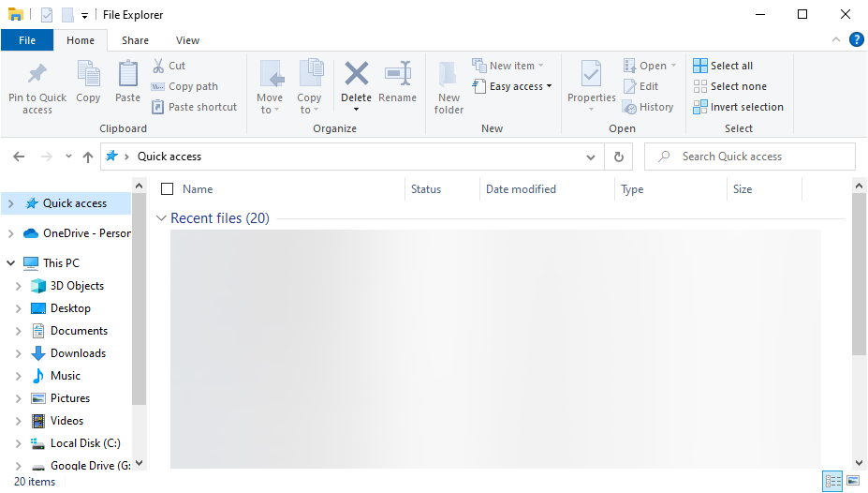This screenshot has height=493, width=868.
Task: Expand the Documents tree node
Action: click(18, 331)
